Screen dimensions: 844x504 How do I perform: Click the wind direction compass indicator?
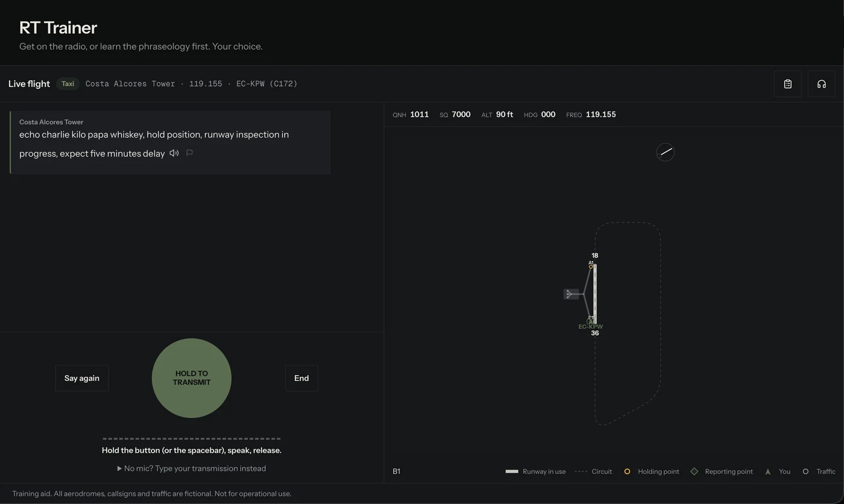665,152
